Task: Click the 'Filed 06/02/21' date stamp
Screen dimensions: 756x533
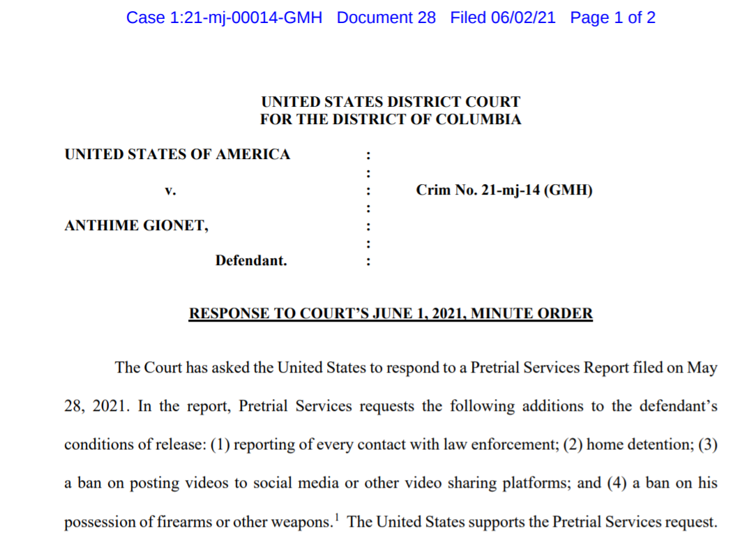Action: [503, 18]
